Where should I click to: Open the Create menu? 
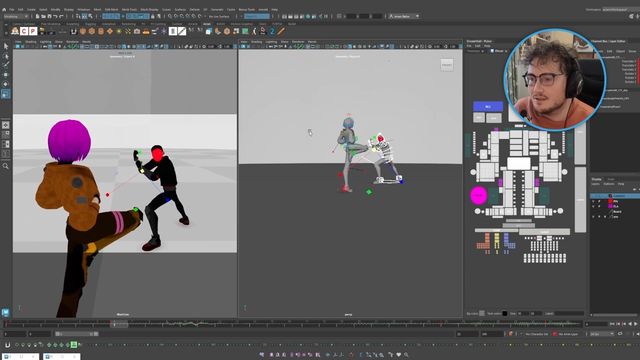tap(31, 9)
